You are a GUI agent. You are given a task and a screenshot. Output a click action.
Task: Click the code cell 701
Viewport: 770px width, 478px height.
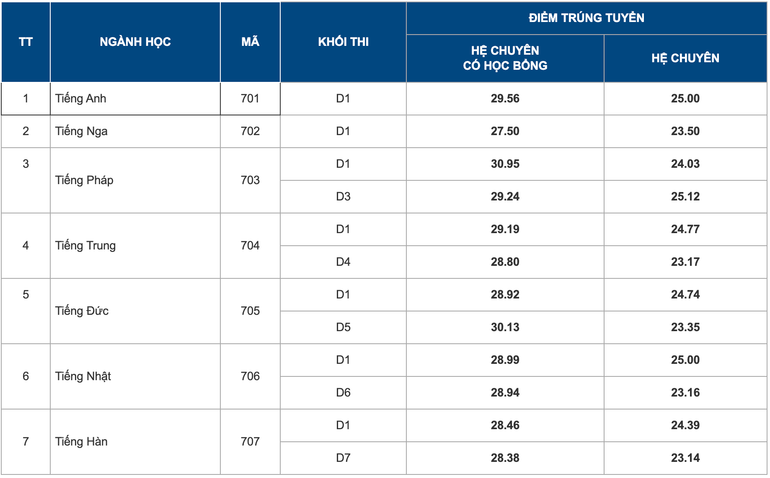click(250, 99)
